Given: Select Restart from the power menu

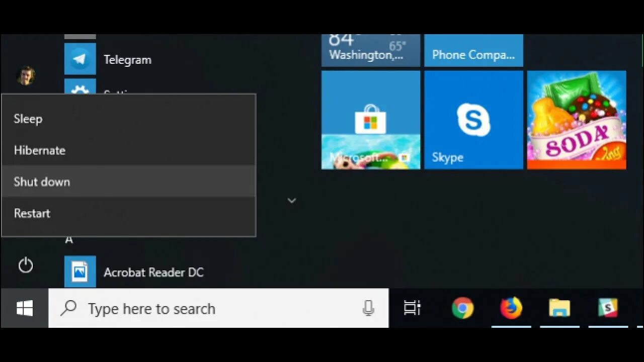Looking at the screenshot, I should coord(128,213).
